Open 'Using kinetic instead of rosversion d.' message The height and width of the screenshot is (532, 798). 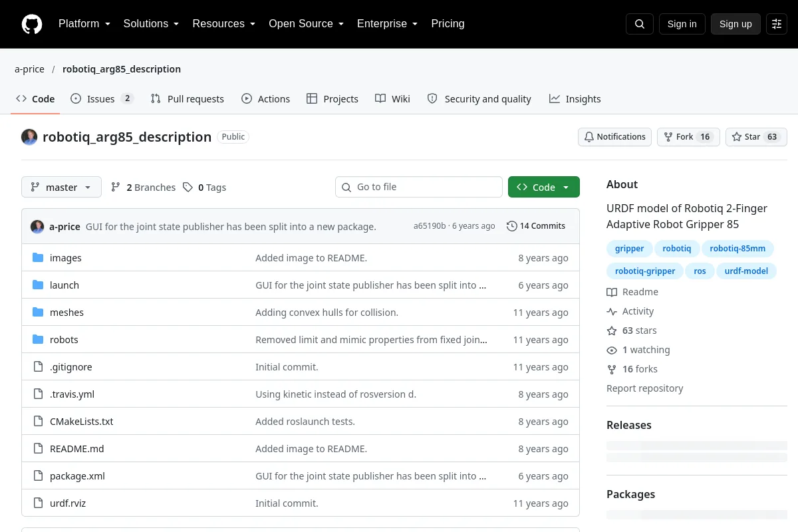pos(336,394)
